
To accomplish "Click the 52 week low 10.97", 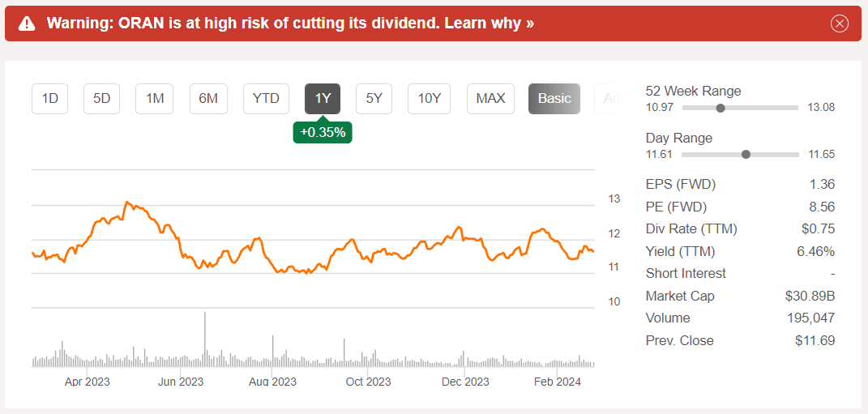I will click(660, 108).
